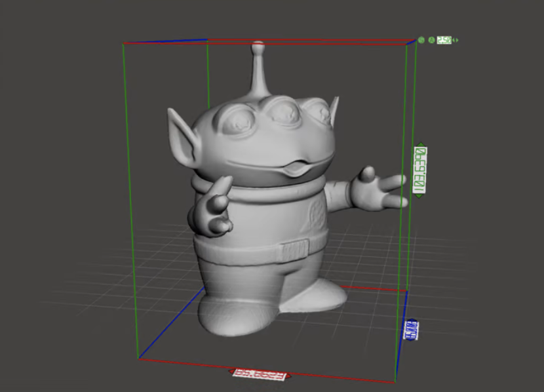
Task: Select the red width dimension field
Action: tap(260, 375)
